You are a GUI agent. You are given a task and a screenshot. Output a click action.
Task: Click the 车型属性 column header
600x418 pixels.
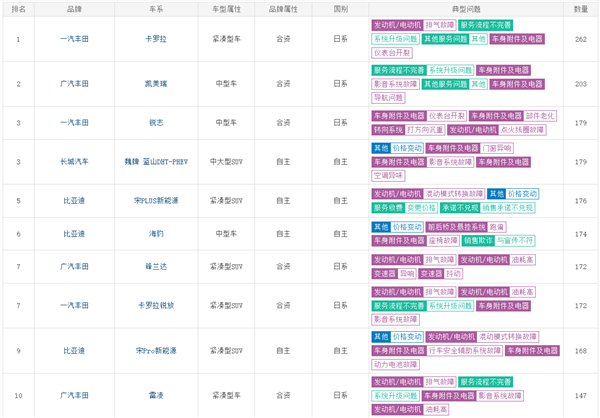(226, 9)
